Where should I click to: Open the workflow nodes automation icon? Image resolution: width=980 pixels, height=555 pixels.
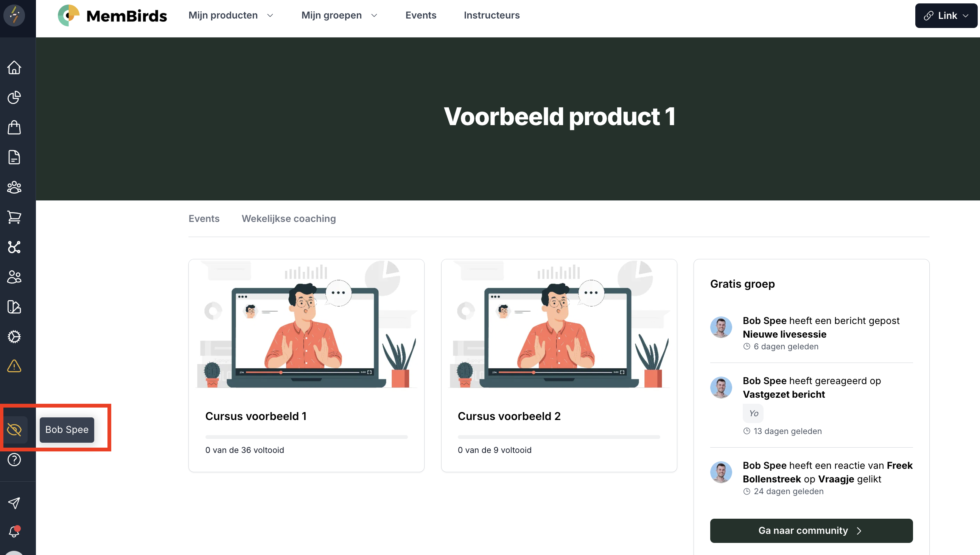point(14,247)
